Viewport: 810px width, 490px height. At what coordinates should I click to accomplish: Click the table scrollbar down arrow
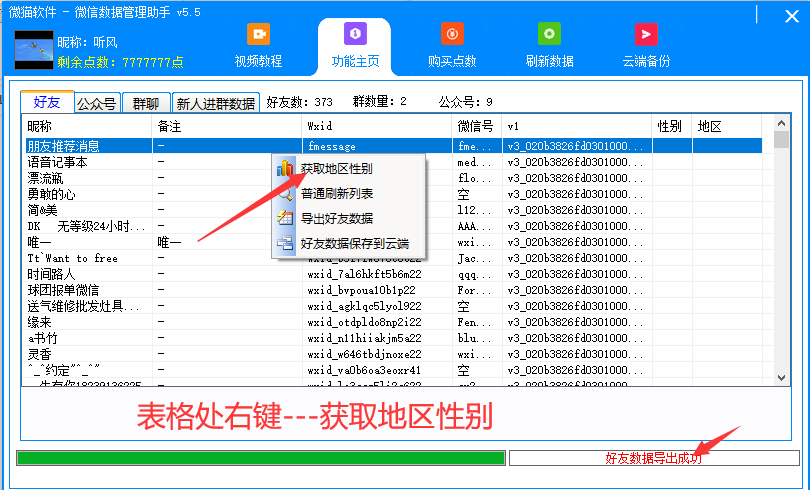pos(781,378)
